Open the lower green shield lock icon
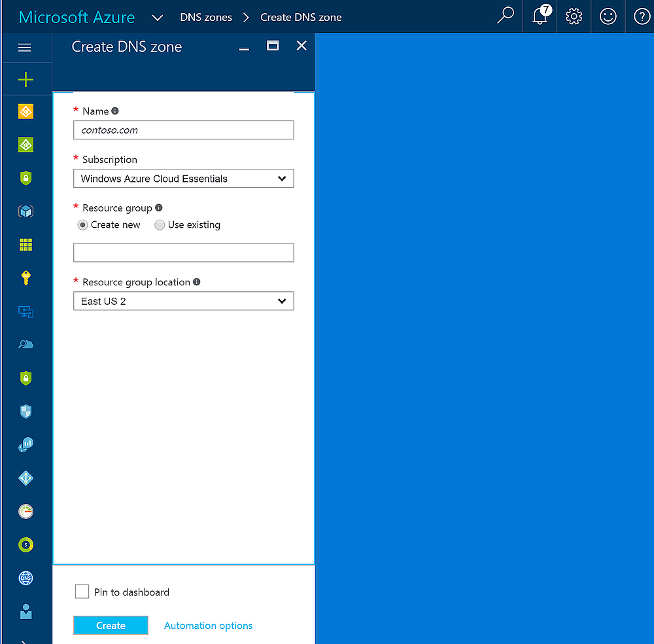This screenshot has width=654, height=644. click(26, 378)
